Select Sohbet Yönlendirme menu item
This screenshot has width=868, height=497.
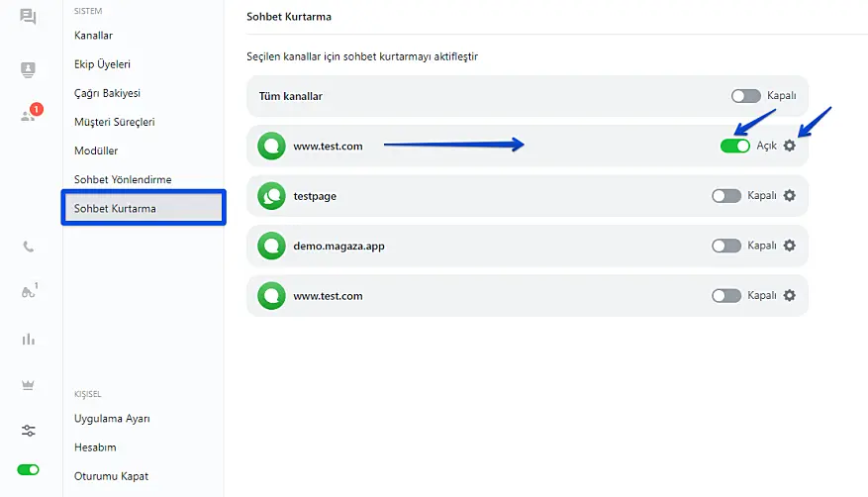(x=123, y=179)
